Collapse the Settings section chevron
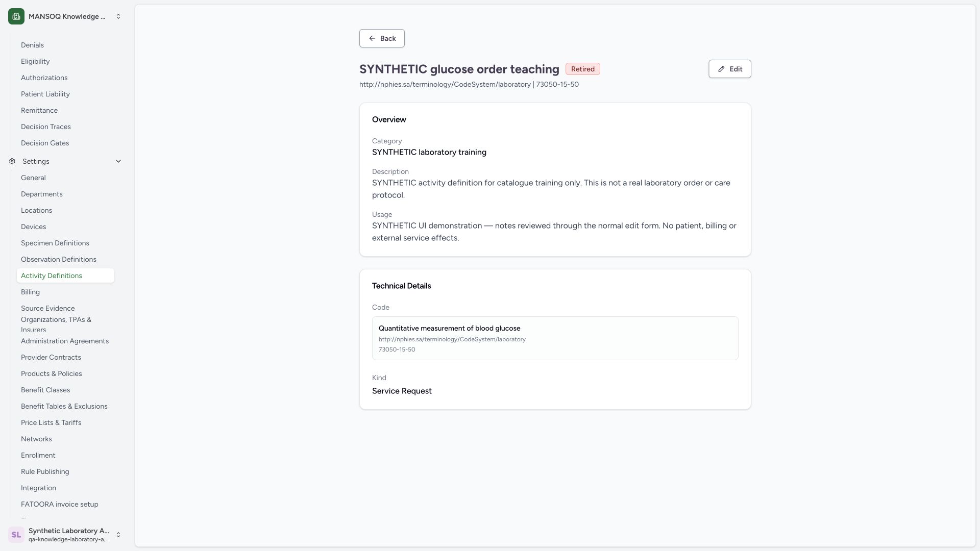 click(118, 161)
